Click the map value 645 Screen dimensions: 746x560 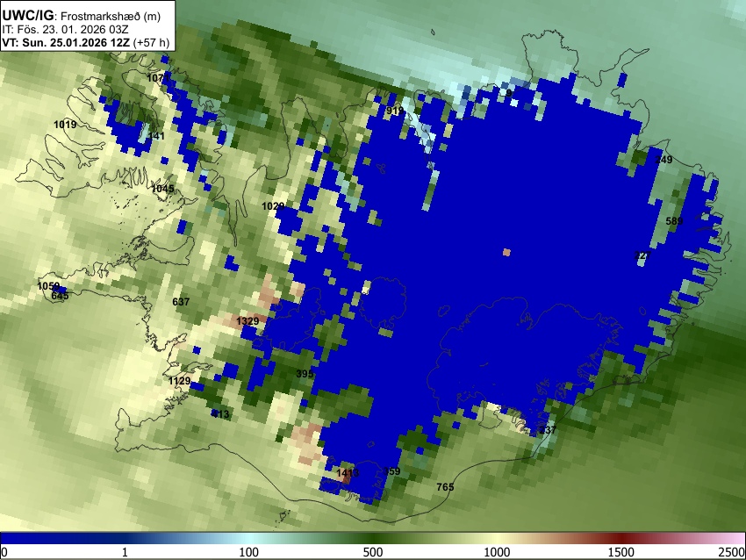60,296
